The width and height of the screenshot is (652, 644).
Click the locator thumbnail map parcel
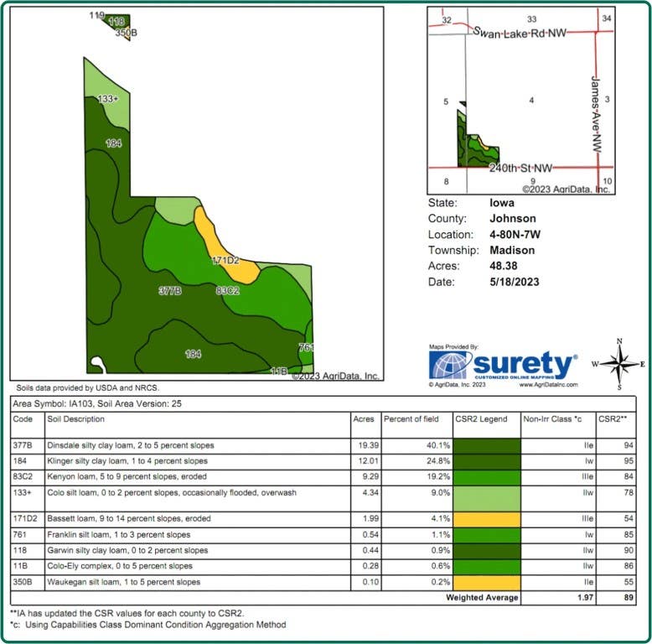pyautogui.click(x=478, y=138)
